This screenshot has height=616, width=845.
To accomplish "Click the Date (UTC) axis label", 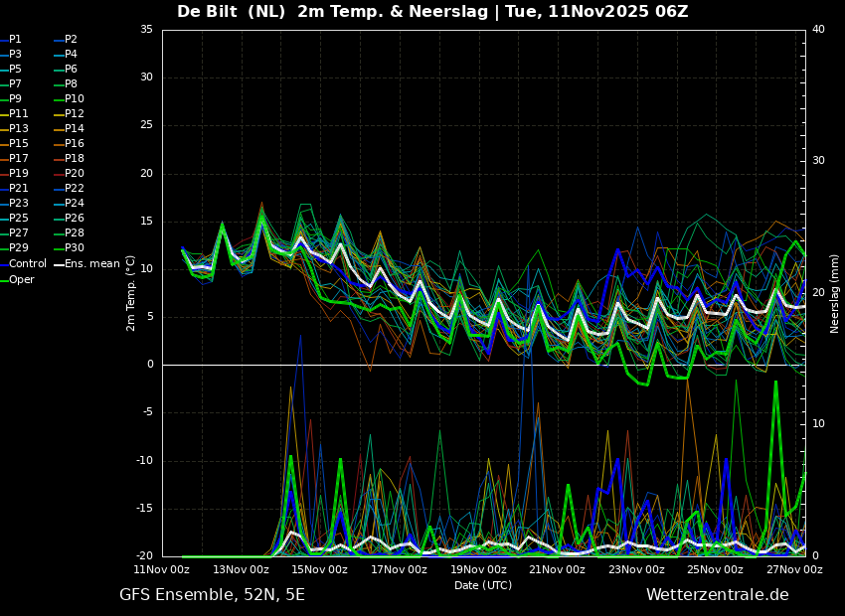I will click(483, 585).
